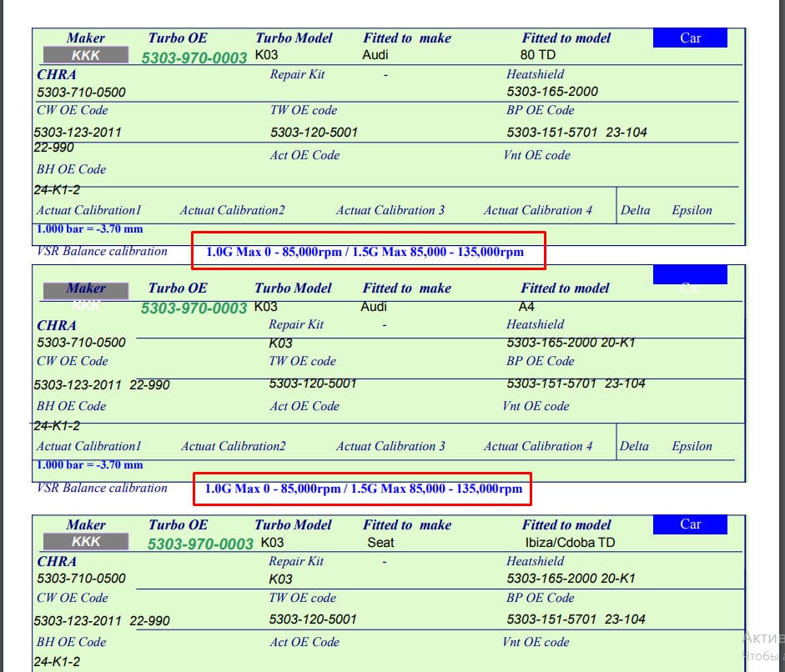
Task: Click 1.000 bar = -3.70 mm in the 80 TD record
Action: [x=89, y=229]
